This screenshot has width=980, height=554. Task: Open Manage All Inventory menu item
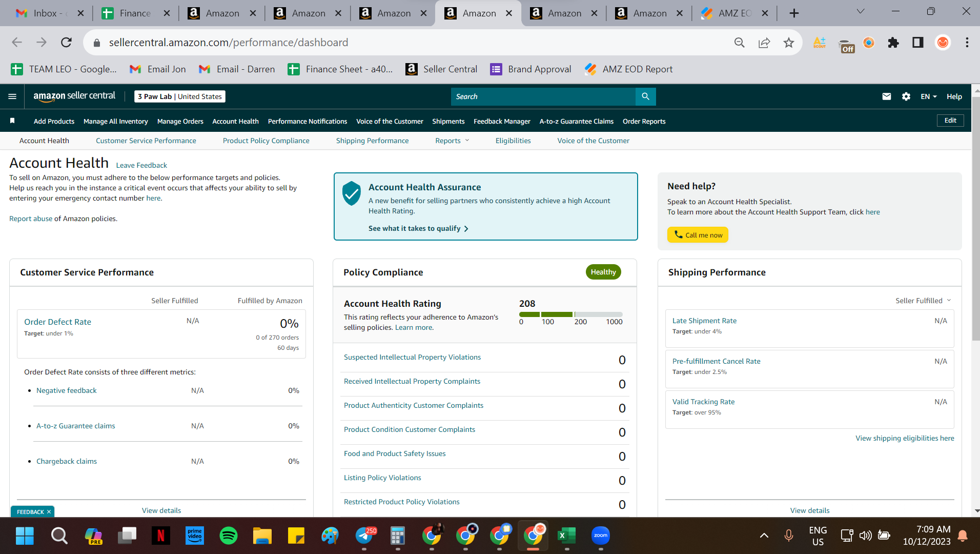(116, 122)
